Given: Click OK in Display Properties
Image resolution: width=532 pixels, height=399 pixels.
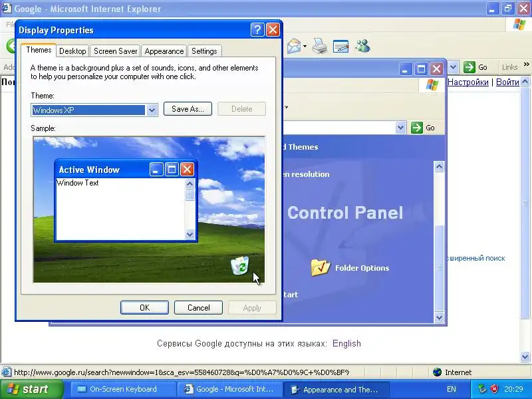Looking at the screenshot, I should 144,307.
